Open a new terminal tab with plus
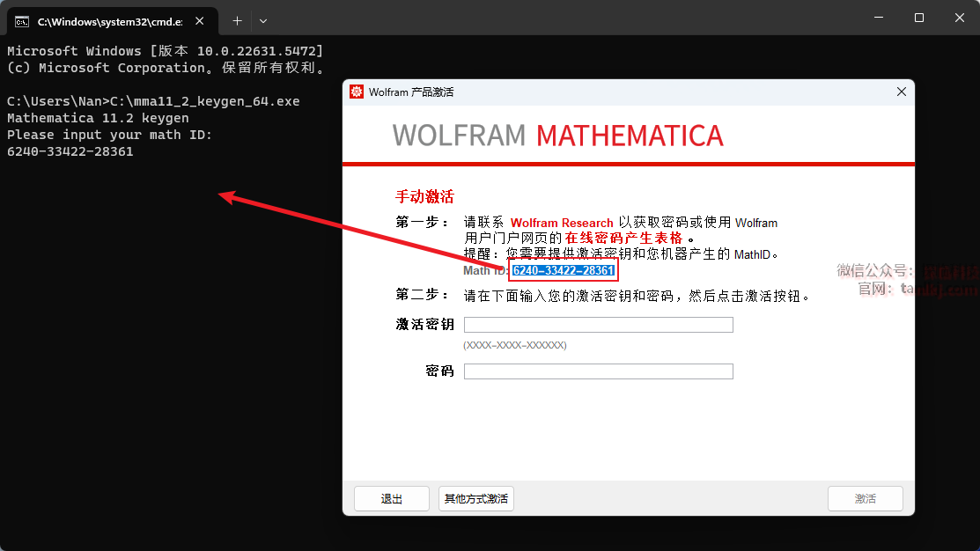Screen dimensions: 980x551 pyautogui.click(x=237, y=21)
